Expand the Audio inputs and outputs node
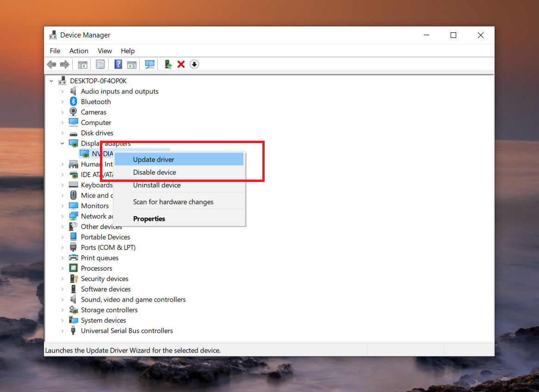This screenshot has width=539, height=392. click(62, 92)
